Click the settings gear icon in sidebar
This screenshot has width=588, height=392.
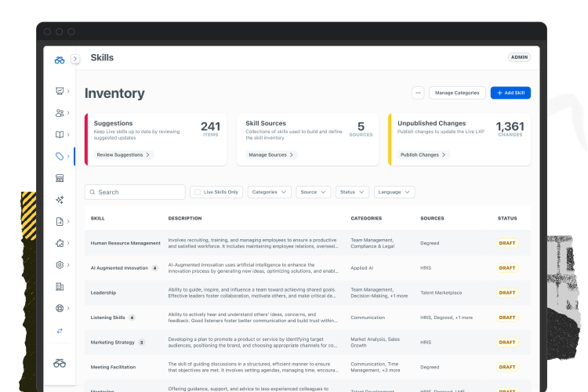coord(60,265)
